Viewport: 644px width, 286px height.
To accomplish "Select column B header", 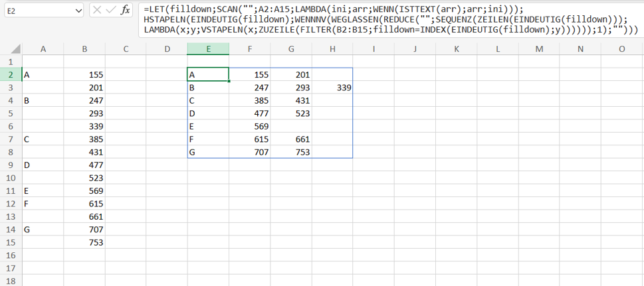I will click(x=84, y=49).
